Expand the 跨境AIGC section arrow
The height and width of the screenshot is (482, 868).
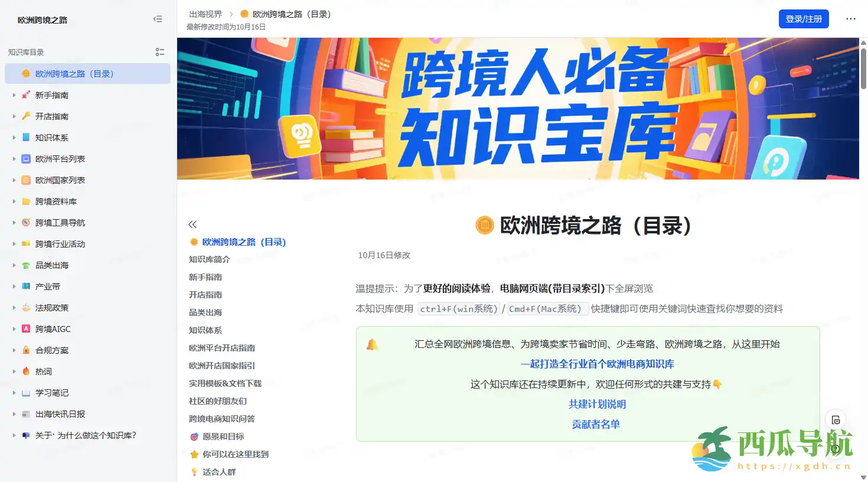pos(14,329)
